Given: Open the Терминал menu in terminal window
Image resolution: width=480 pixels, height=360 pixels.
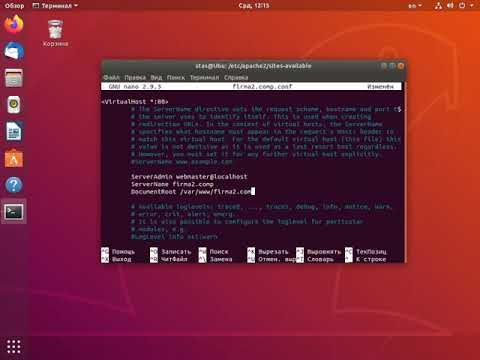Looking at the screenshot, I should 205,77.
